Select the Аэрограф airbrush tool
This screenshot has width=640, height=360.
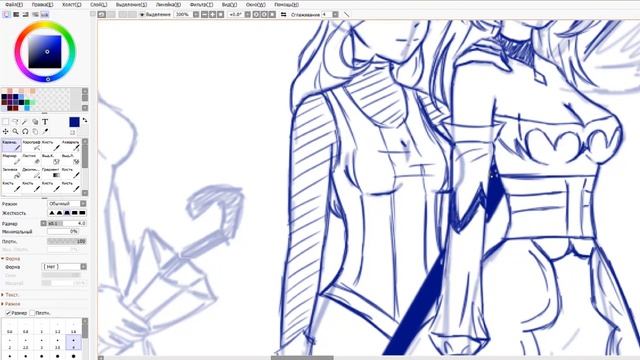tap(31, 146)
